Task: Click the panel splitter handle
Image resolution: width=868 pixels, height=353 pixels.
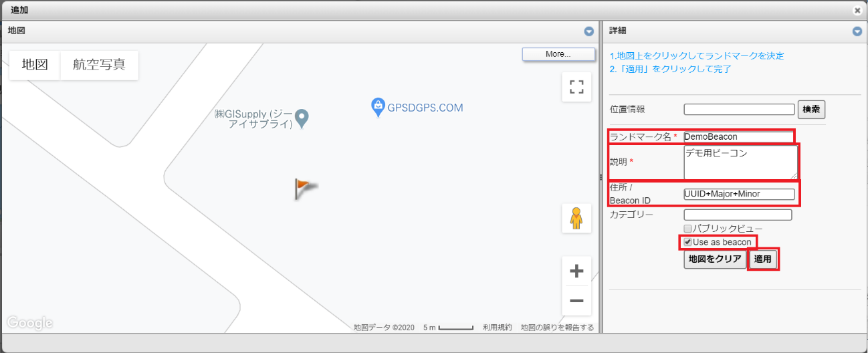Action: tap(601, 177)
